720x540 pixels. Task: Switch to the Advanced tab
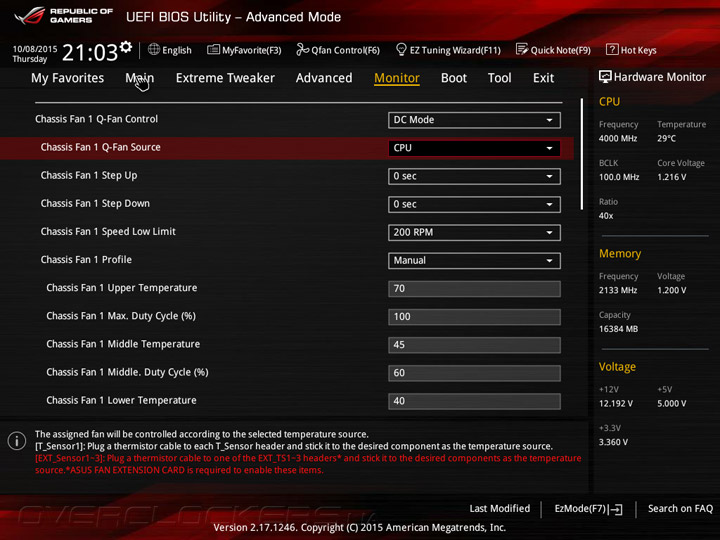coord(324,78)
